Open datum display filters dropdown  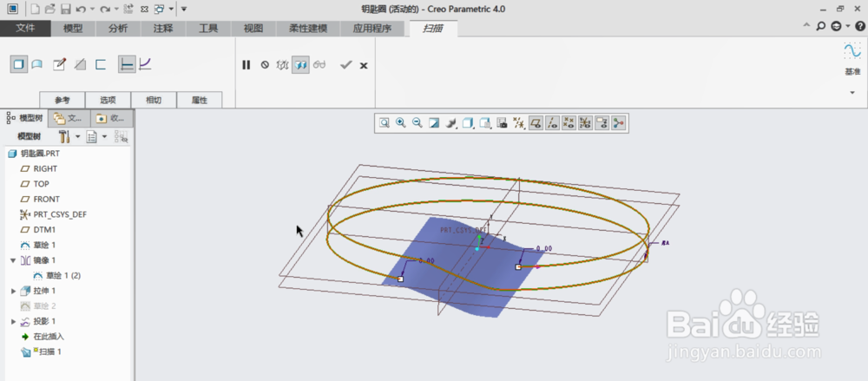coord(519,123)
